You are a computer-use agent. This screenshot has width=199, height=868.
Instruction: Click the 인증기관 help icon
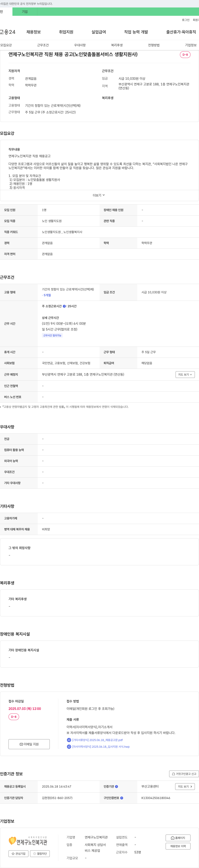[x=117, y=787]
